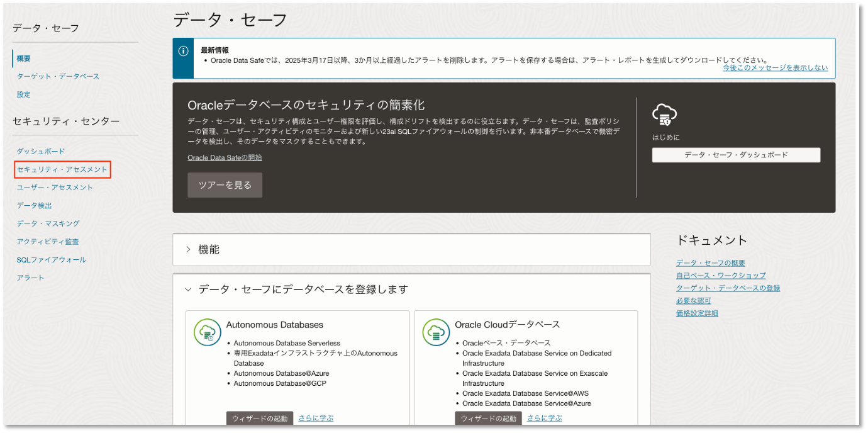This screenshot has height=433, width=868.
Task: Click 今後このメッセージを表示しない
Action: (776, 68)
